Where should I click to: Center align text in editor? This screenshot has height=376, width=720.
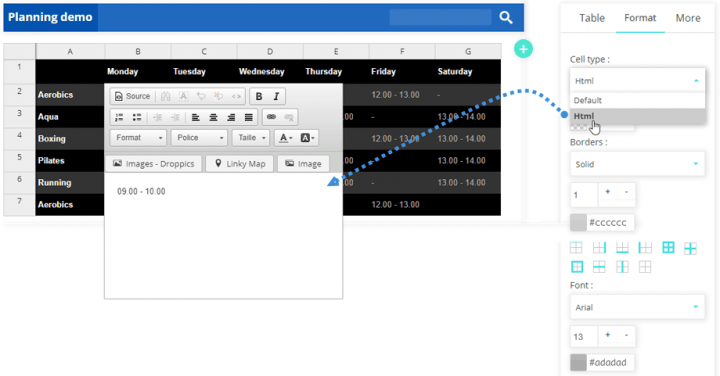tap(213, 117)
